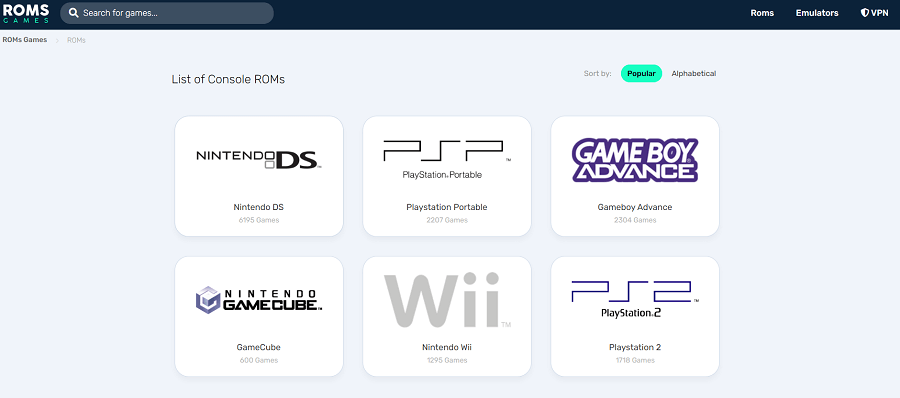The width and height of the screenshot is (900, 398).
Task: Click the ROMS Games site logo
Action: (26, 13)
